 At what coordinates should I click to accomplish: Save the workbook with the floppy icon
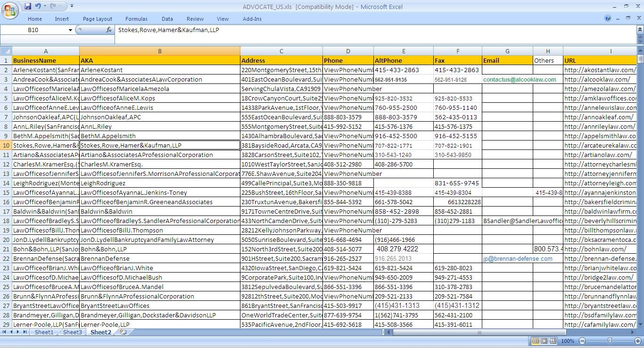click(28, 6)
